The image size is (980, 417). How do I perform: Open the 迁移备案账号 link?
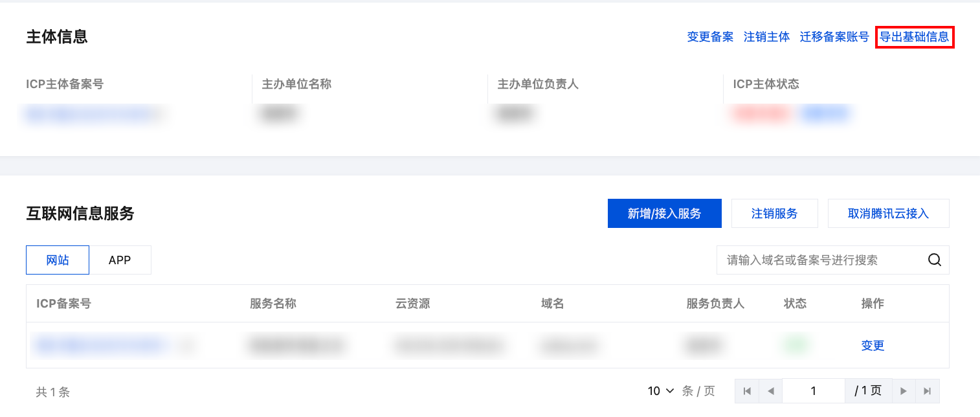pyautogui.click(x=834, y=37)
